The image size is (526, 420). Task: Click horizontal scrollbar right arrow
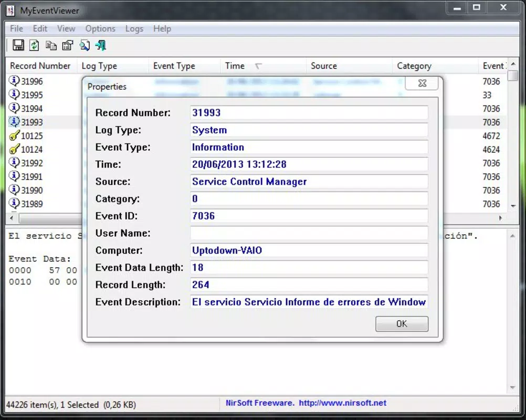[500, 218]
